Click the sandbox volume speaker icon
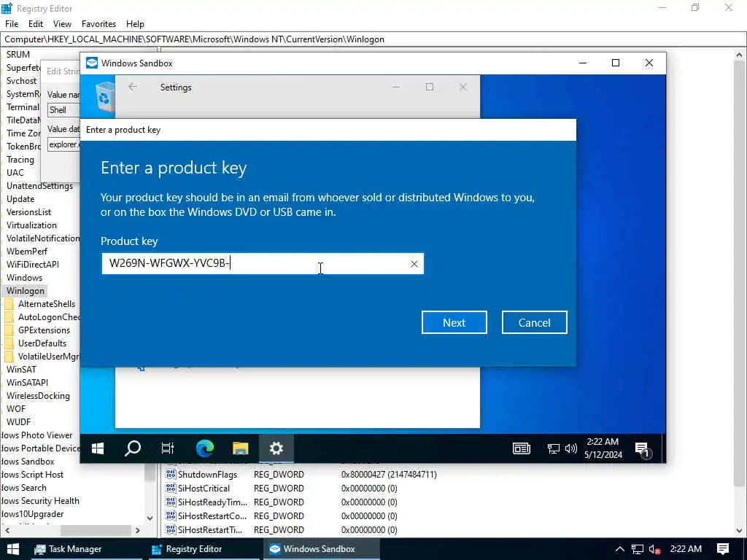Viewport: 747px width, 560px height. pos(570,448)
